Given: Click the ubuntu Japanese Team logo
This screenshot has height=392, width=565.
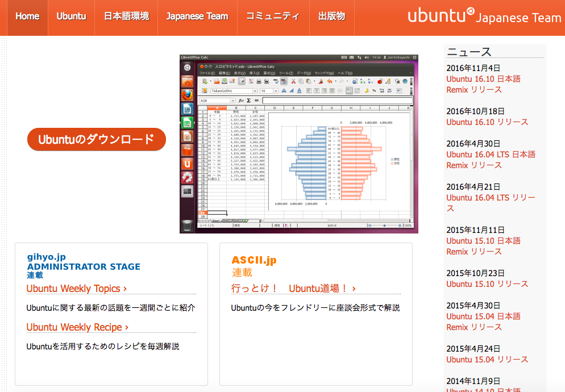Looking at the screenshot, I should coord(484,16).
